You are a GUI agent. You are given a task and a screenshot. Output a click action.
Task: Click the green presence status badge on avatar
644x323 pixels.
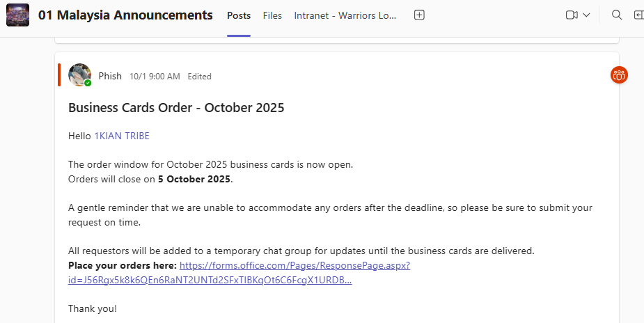click(x=88, y=83)
